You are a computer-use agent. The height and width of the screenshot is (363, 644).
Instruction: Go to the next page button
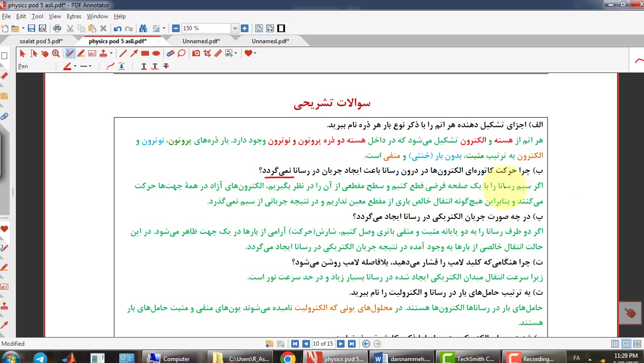341,344
